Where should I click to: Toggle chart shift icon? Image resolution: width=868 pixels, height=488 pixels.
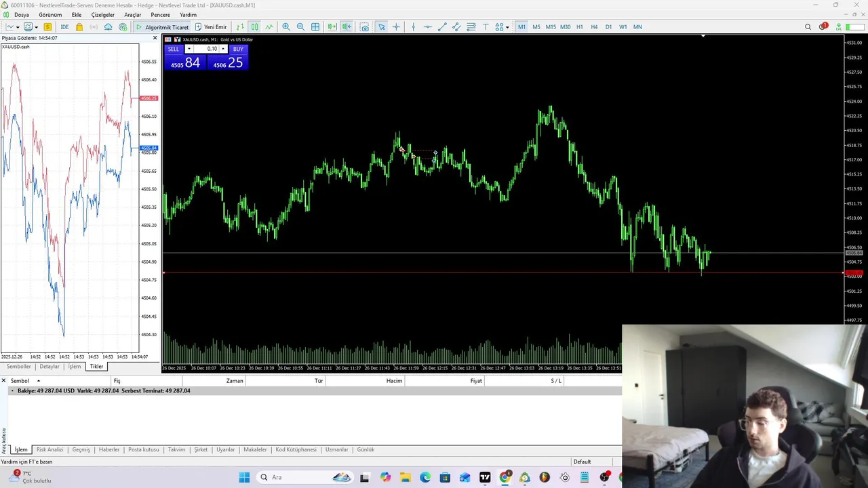pos(347,27)
